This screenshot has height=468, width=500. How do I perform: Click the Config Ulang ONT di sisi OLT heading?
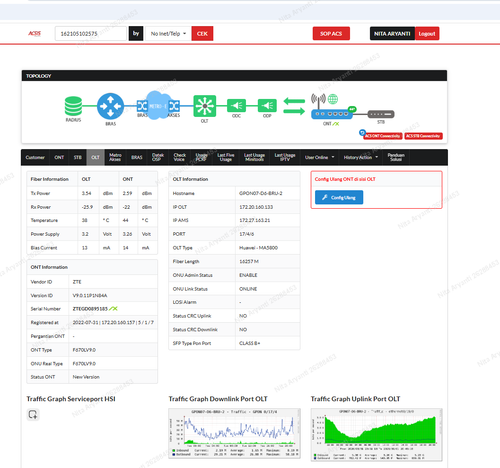[345, 179]
